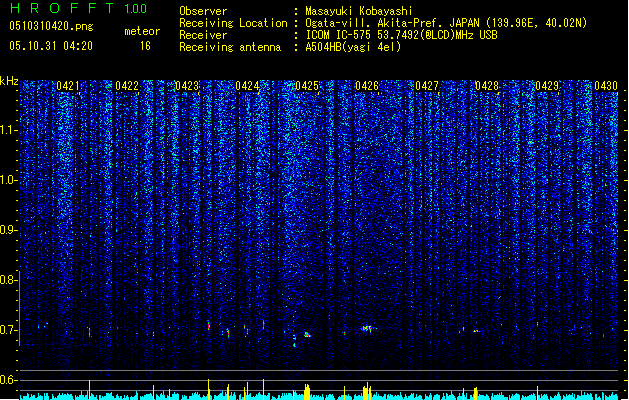Viewport: 629px width, 400px height.
Task: Click the 1.0 kHz axis label
Action: 8,180
